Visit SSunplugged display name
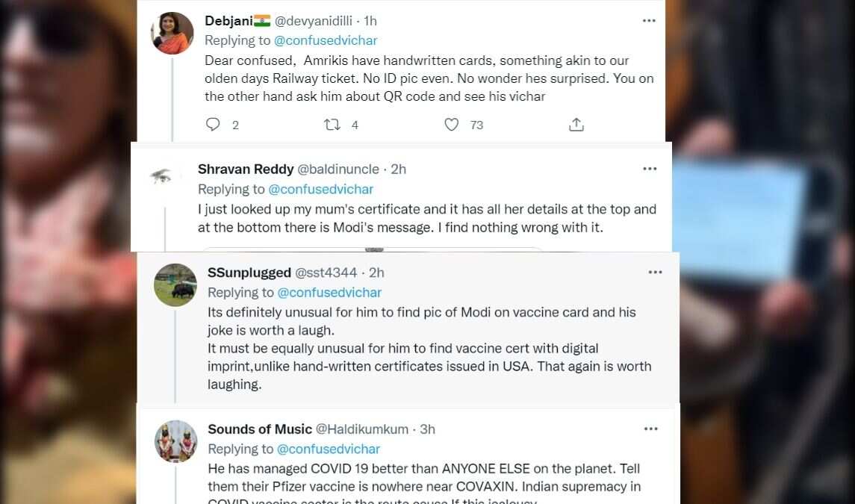Image resolution: width=855 pixels, height=504 pixels. pyautogui.click(x=249, y=273)
